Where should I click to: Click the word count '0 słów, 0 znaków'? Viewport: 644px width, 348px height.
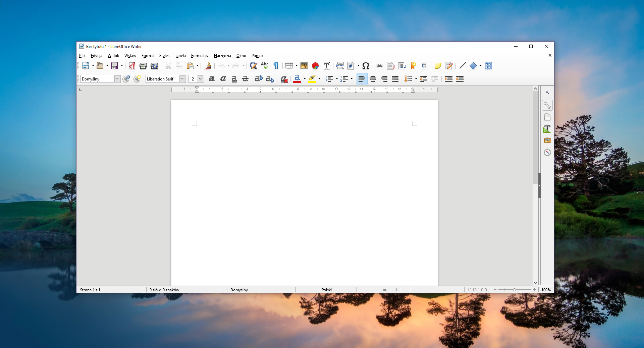point(164,290)
